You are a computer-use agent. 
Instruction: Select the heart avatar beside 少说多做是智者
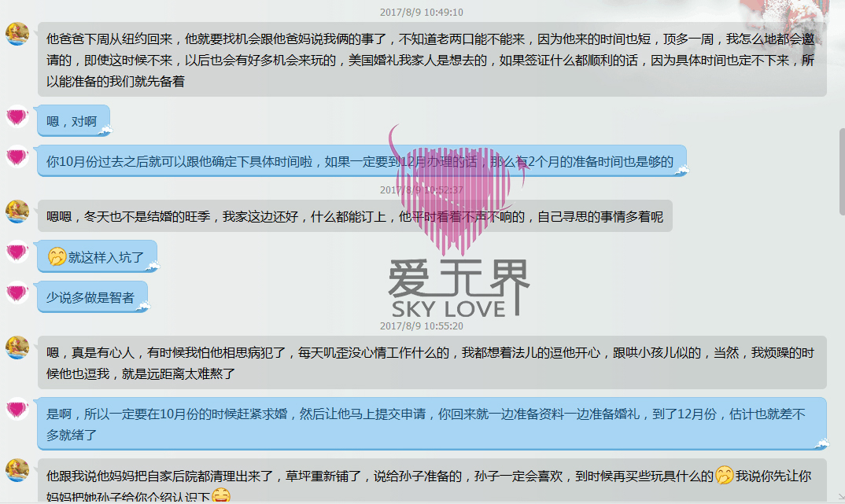coord(17,293)
